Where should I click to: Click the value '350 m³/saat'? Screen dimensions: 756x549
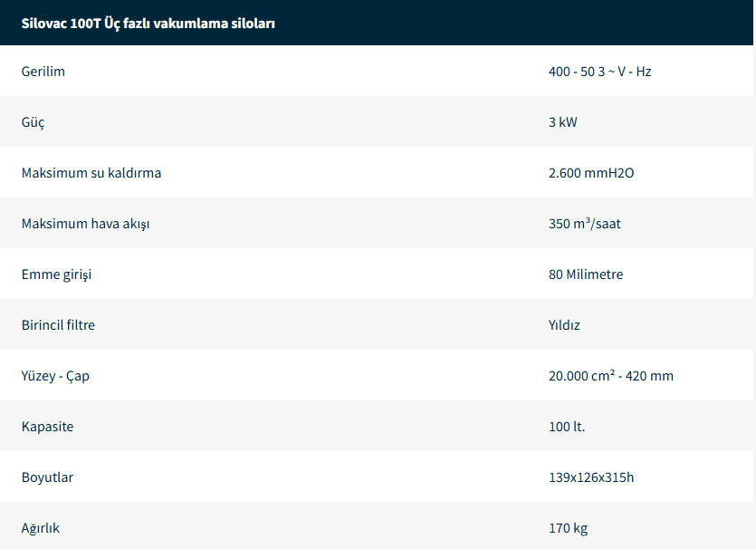(584, 224)
